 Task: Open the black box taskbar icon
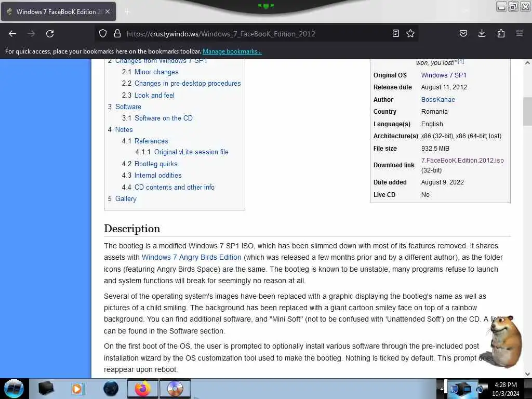point(46,389)
